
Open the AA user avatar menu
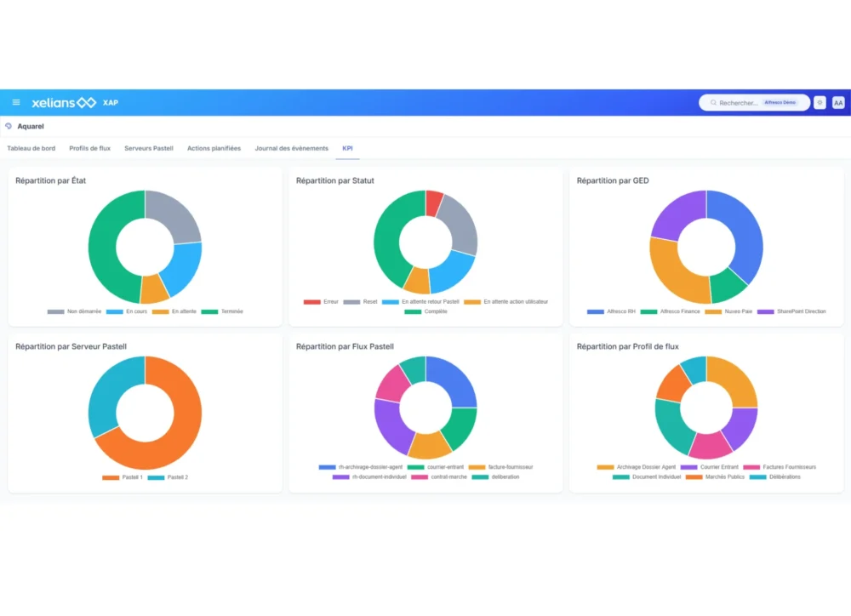tap(838, 103)
